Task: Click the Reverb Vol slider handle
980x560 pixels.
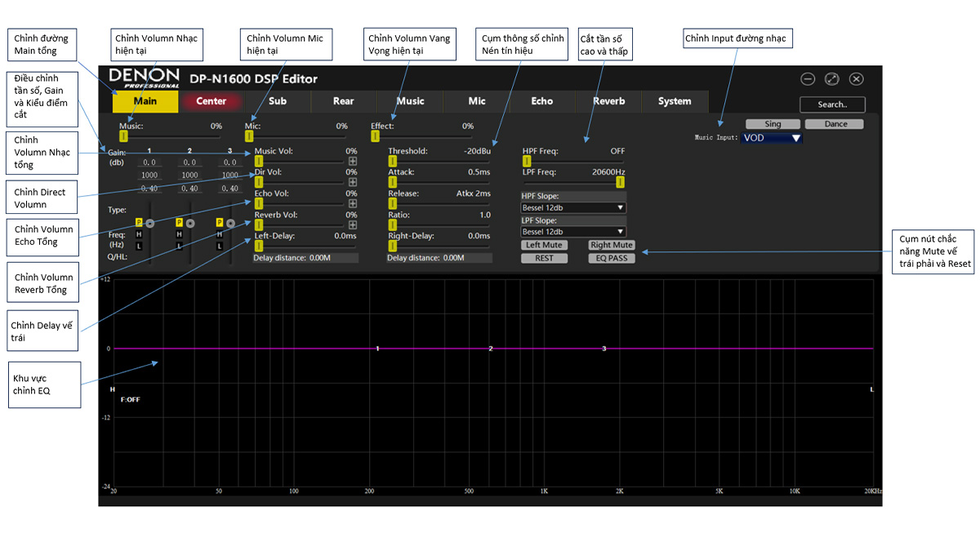Action: pos(259,224)
